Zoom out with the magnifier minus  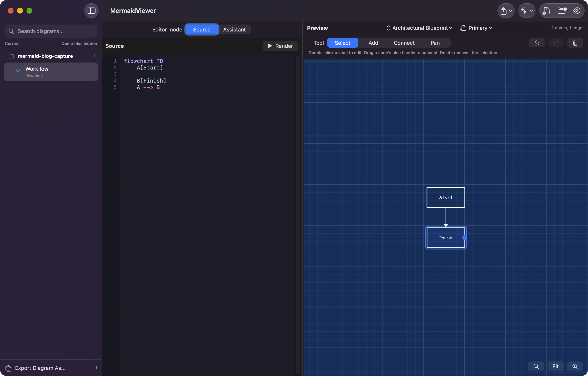pos(536,366)
